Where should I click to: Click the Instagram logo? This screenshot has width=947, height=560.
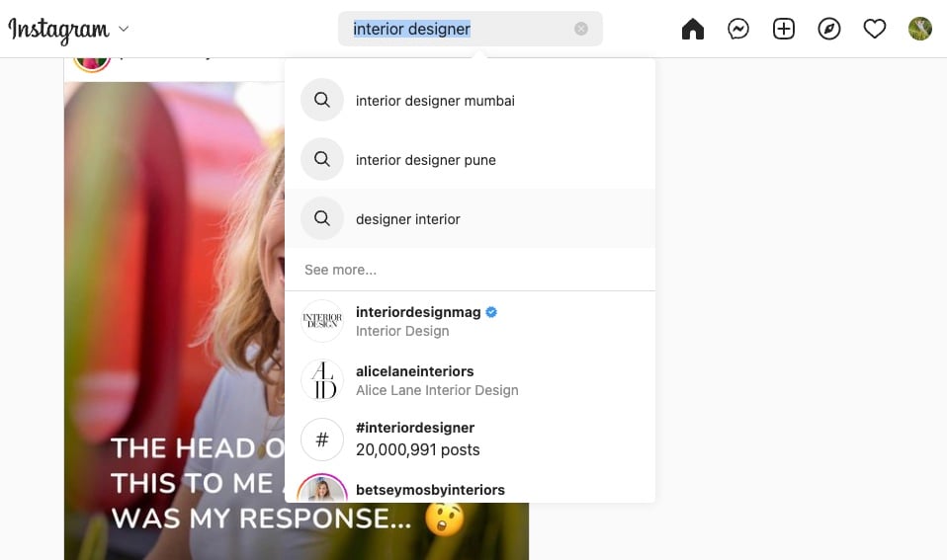58,29
